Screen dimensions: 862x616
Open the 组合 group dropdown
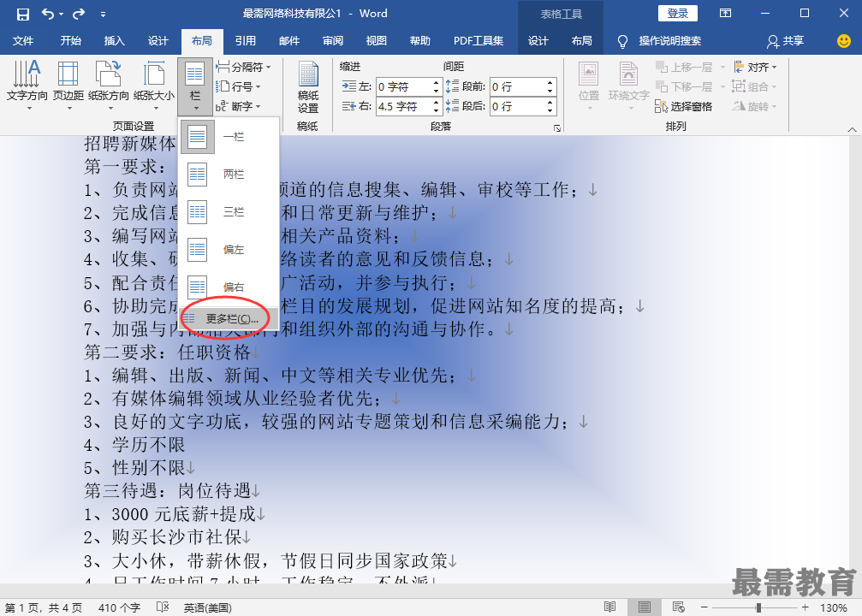pyautogui.click(x=755, y=86)
